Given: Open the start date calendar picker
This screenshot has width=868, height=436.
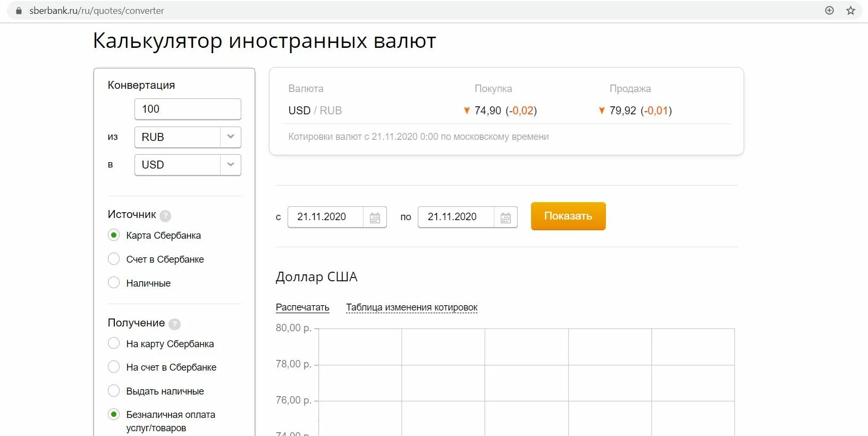Looking at the screenshot, I should 375,217.
